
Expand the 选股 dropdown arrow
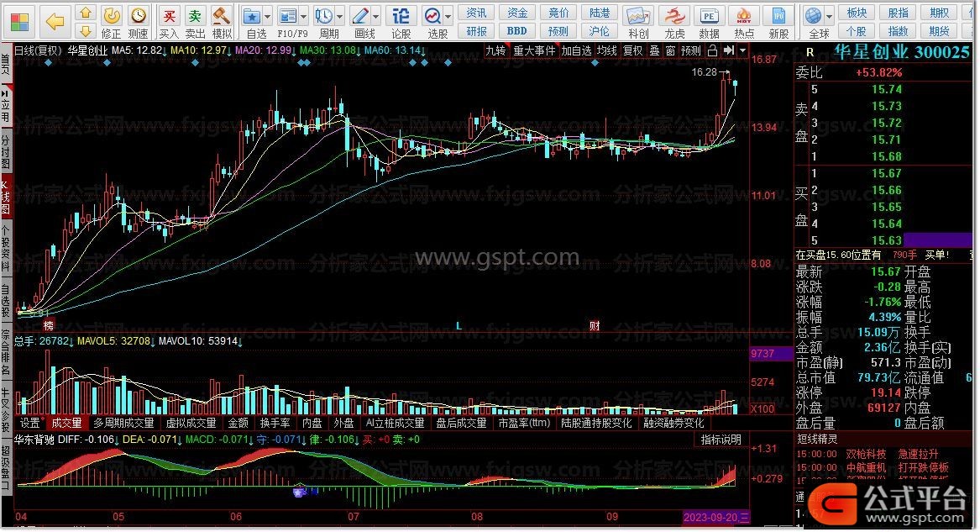click(448, 16)
